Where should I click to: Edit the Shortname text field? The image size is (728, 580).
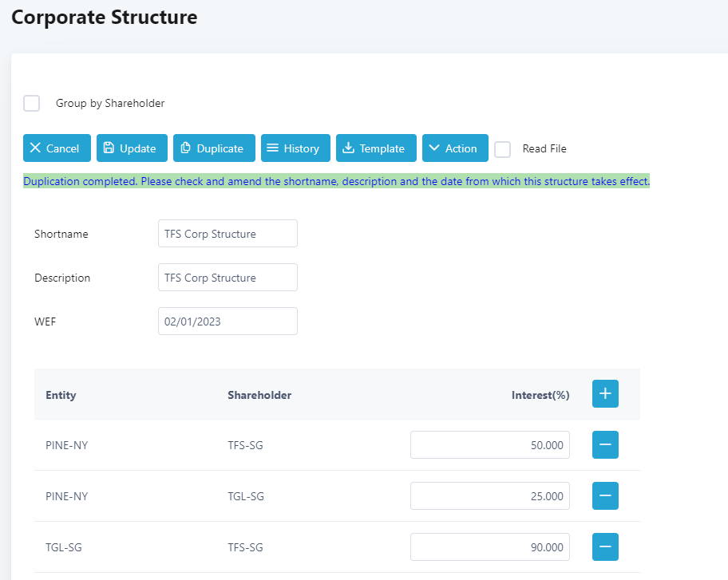227,234
